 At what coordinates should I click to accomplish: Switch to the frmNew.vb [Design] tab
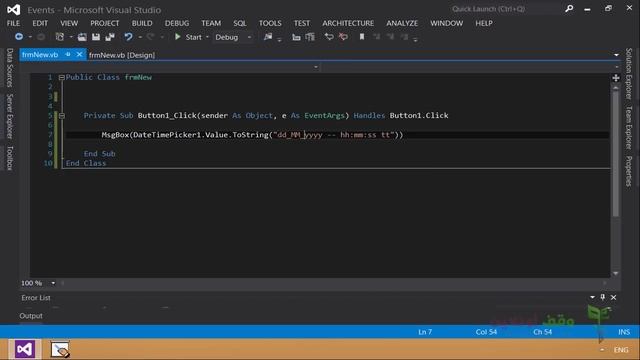point(122,55)
